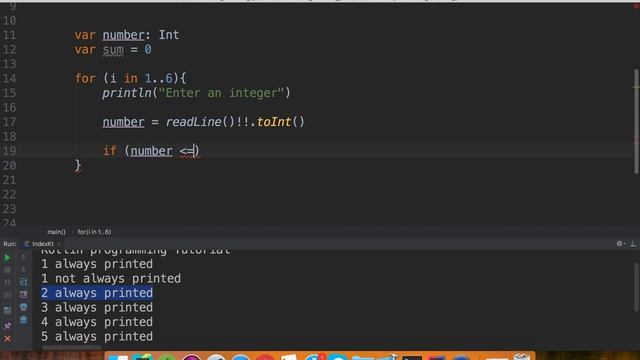Image resolution: width=640 pixels, height=360 pixels.
Task: Click console line '1 not always printed'
Action: tap(111, 278)
